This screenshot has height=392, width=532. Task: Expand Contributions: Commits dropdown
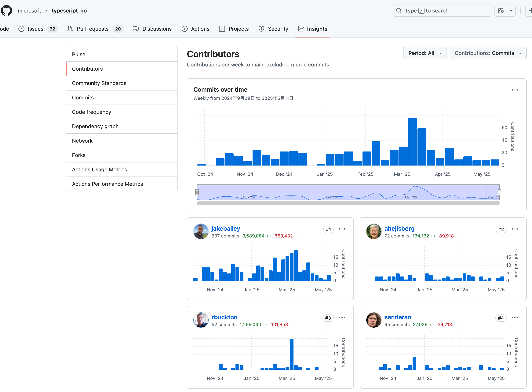coord(488,53)
